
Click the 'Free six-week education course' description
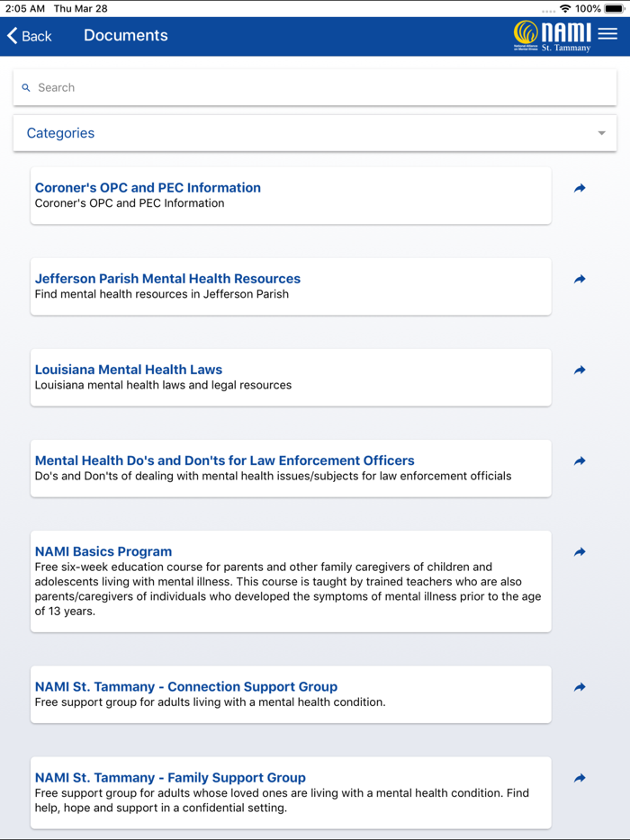tap(288, 589)
